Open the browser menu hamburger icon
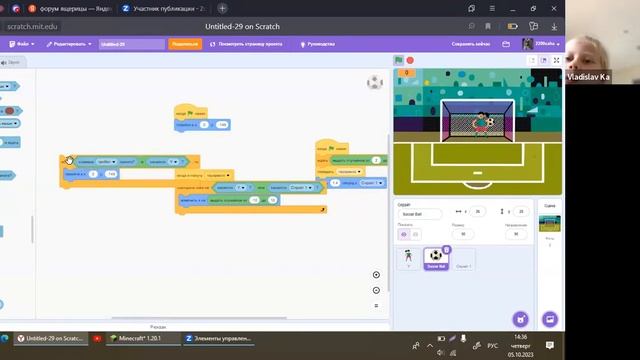This screenshot has width=640, height=360. 492,9
